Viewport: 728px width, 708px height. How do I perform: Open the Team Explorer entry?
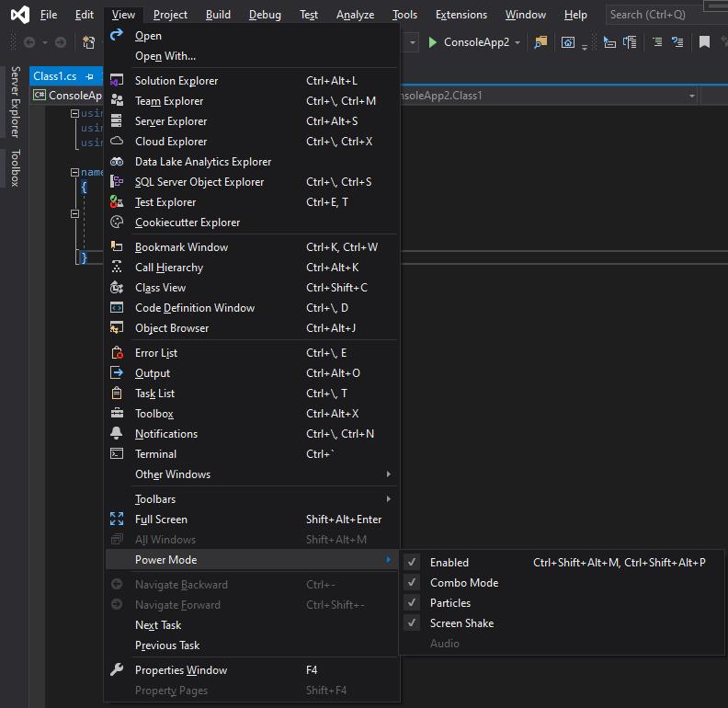pos(169,101)
